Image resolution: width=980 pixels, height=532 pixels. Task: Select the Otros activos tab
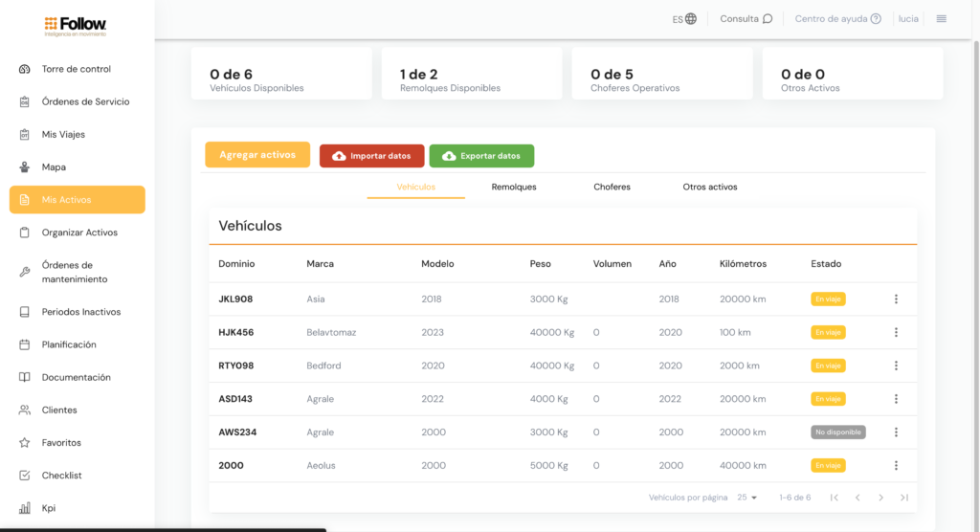point(710,187)
